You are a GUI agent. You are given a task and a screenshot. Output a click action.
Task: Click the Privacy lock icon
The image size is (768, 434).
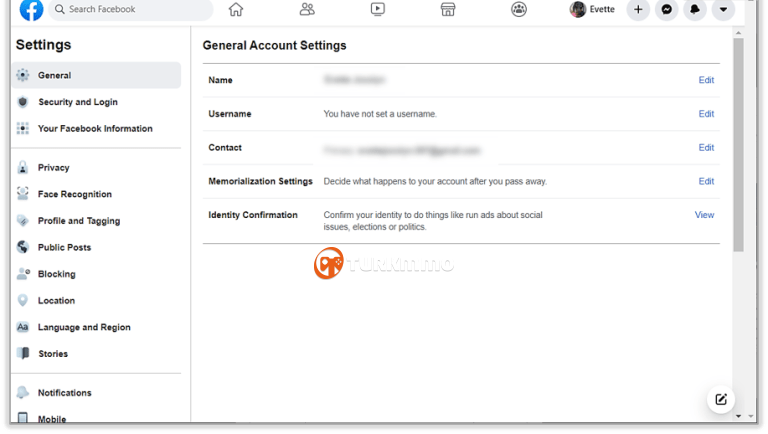tap(23, 168)
